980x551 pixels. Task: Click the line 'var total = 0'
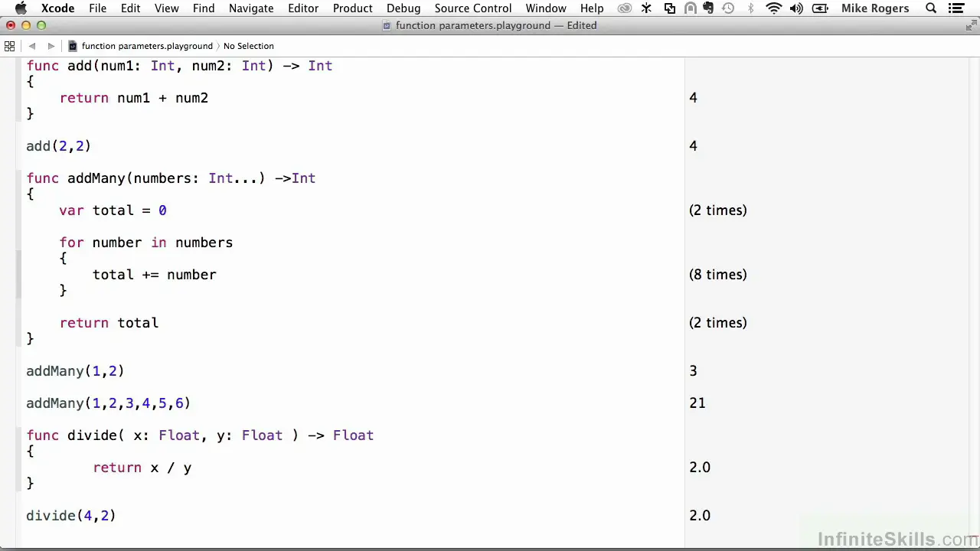[113, 210]
